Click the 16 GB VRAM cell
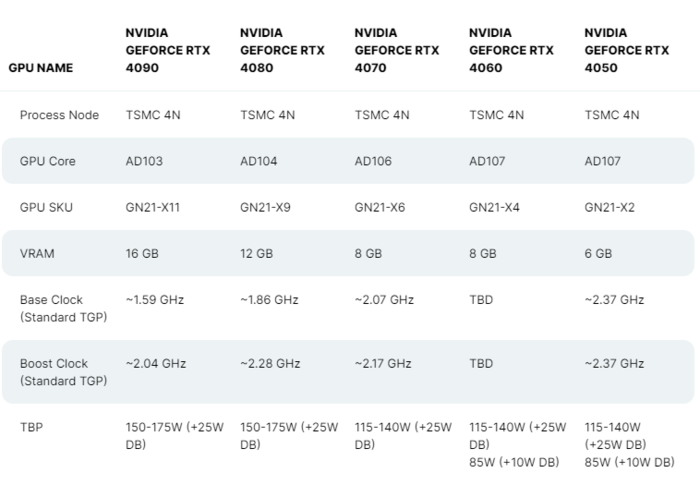Screen dimensions: 700x497 pyautogui.click(x=142, y=254)
